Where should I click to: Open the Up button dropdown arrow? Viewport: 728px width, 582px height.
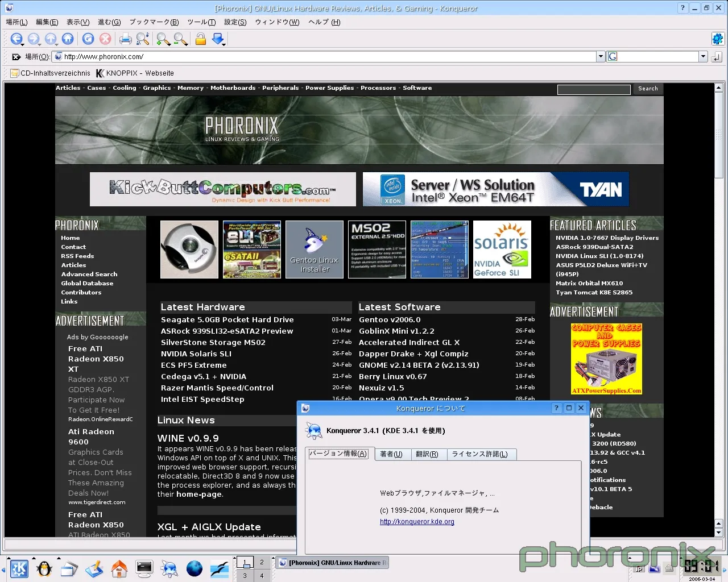(57, 44)
